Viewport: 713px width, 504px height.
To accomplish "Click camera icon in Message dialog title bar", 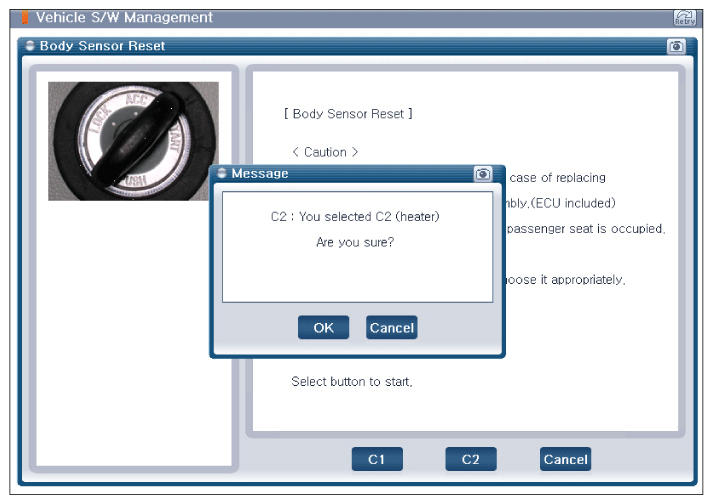I will [483, 174].
